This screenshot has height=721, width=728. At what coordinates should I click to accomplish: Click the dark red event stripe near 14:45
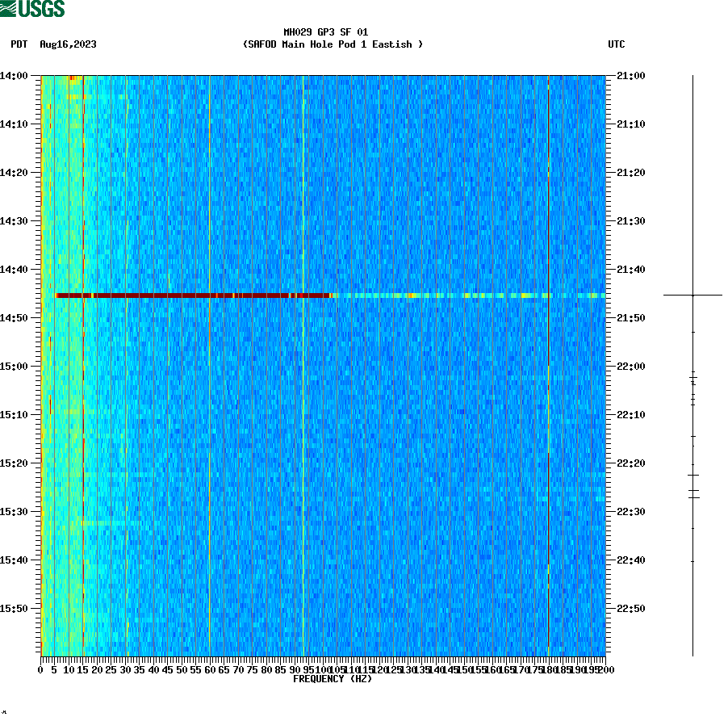point(194,296)
